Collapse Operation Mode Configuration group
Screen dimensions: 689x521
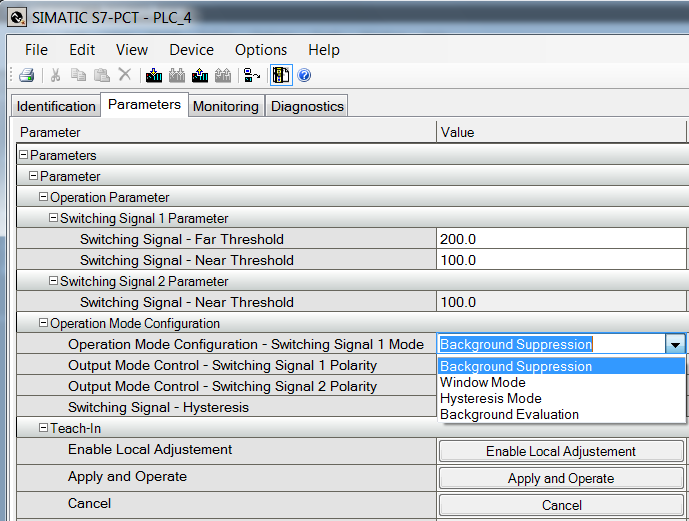(43, 322)
